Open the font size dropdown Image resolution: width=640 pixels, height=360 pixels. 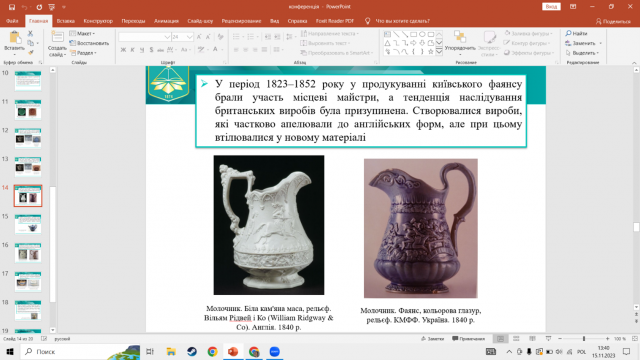tap(189, 37)
